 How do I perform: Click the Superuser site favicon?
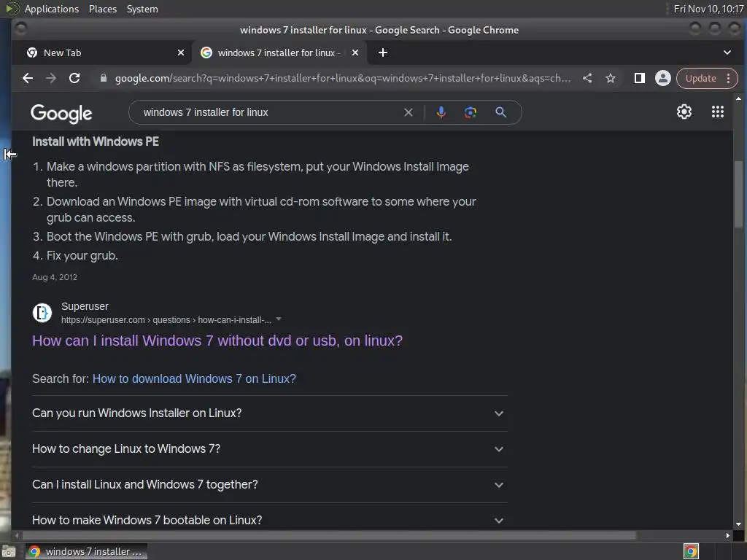coord(42,313)
